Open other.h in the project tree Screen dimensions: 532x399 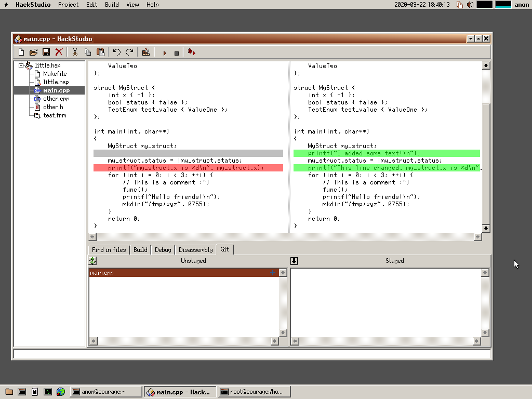click(x=53, y=107)
